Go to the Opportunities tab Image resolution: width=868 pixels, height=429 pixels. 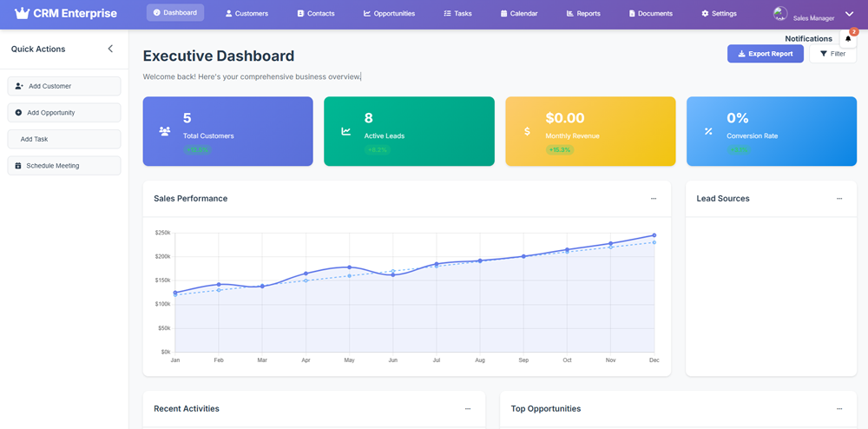click(389, 14)
